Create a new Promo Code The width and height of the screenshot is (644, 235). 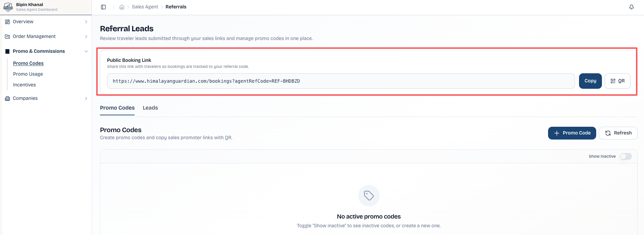572,133
